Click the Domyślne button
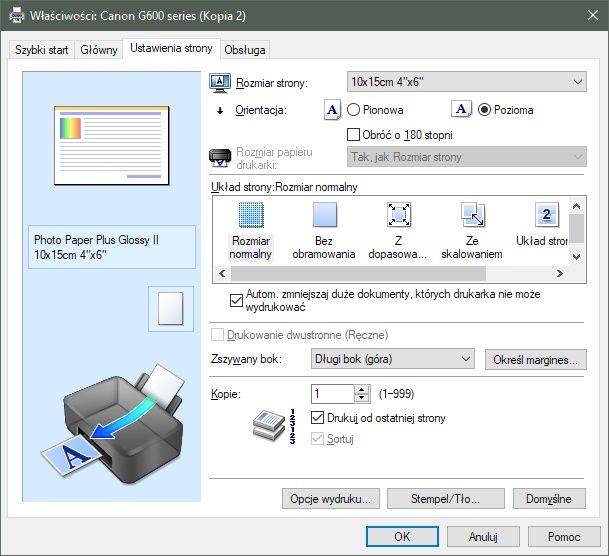Image resolution: width=609 pixels, height=556 pixels. [549, 499]
